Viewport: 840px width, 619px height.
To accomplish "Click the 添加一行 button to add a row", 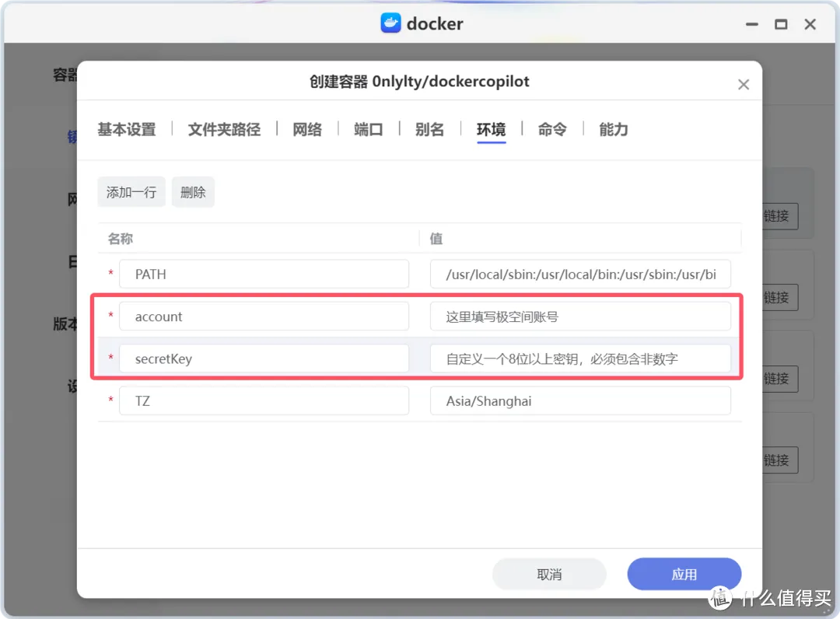I will tap(131, 192).
